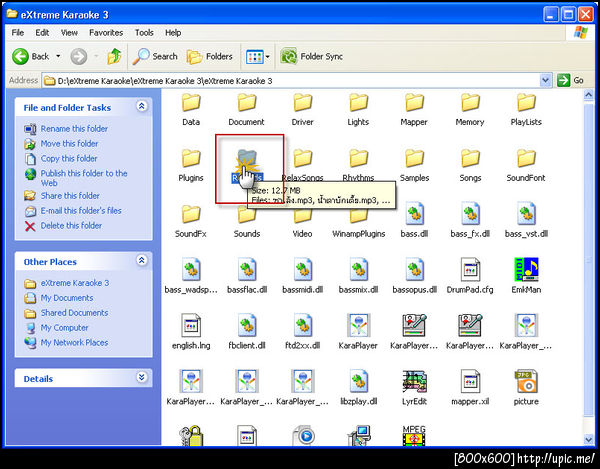Open the Driver folder
Image resolution: width=600 pixels, height=469 pixels.
(x=302, y=109)
